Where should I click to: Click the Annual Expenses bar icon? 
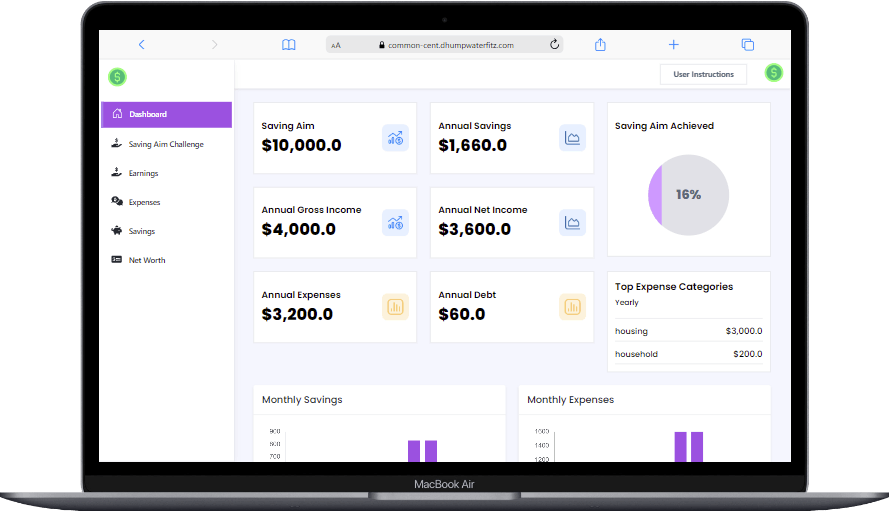(395, 307)
